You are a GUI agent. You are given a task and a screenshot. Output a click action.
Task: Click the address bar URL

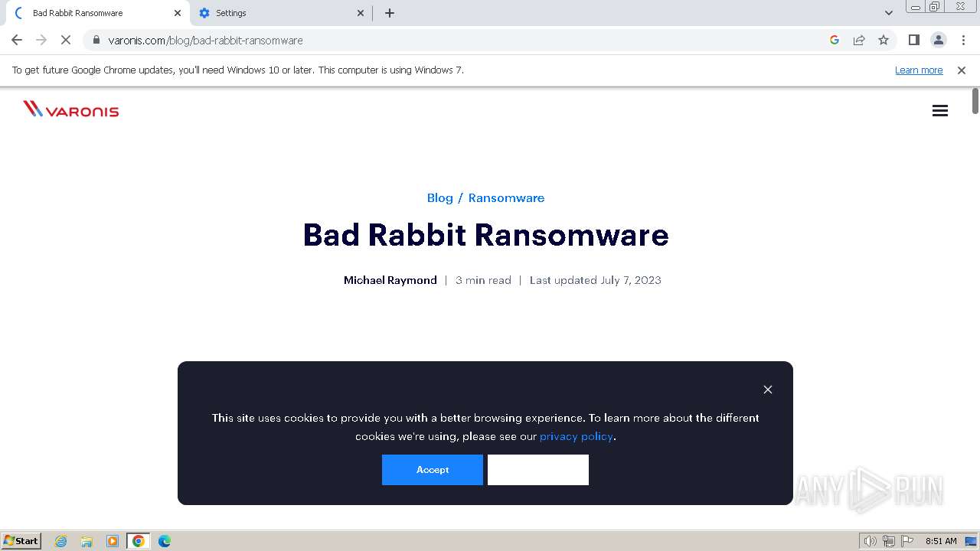206,40
